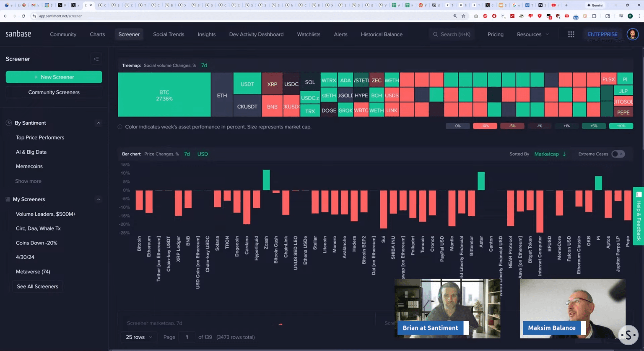Click browser bookmark star icon
This screenshot has height=351, width=644.
pos(463,16)
